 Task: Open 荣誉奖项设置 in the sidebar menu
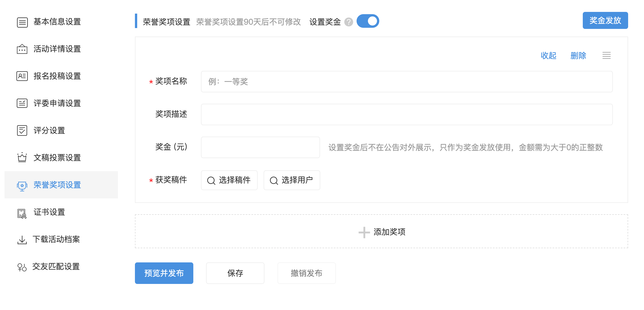coord(57,185)
